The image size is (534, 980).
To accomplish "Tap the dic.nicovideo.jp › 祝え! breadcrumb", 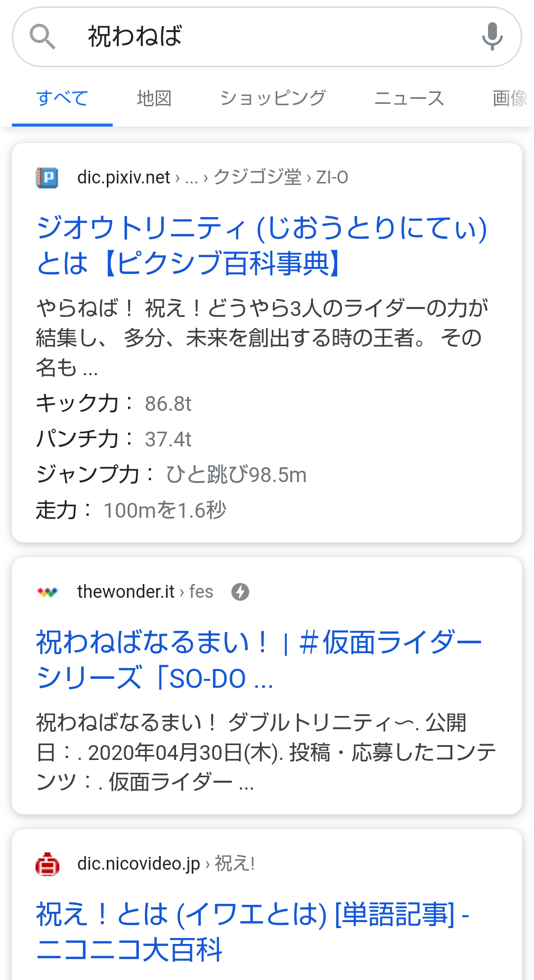I will [x=166, y=864].
